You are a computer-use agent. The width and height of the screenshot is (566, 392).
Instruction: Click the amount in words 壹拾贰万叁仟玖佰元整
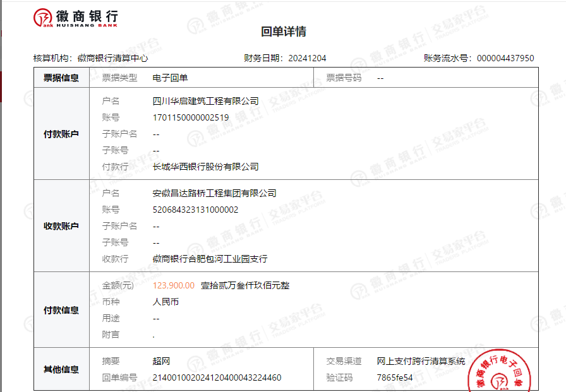pyautogui.click(x=245, y=285)
